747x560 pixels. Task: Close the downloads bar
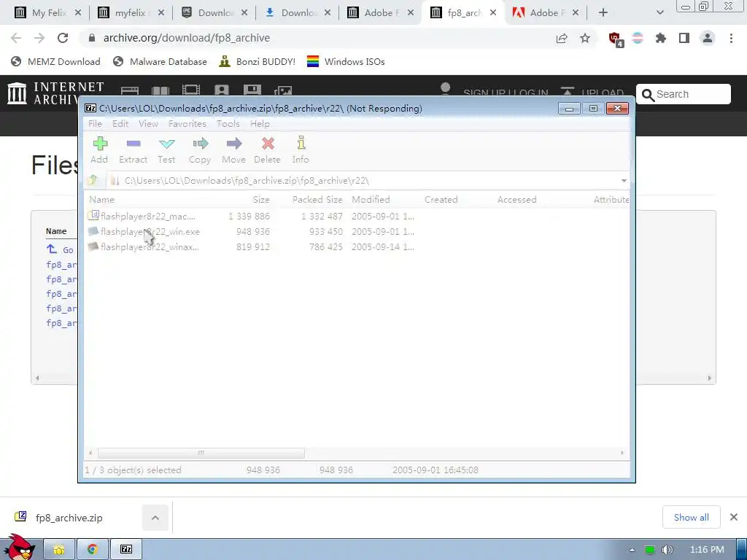[734, 517]
